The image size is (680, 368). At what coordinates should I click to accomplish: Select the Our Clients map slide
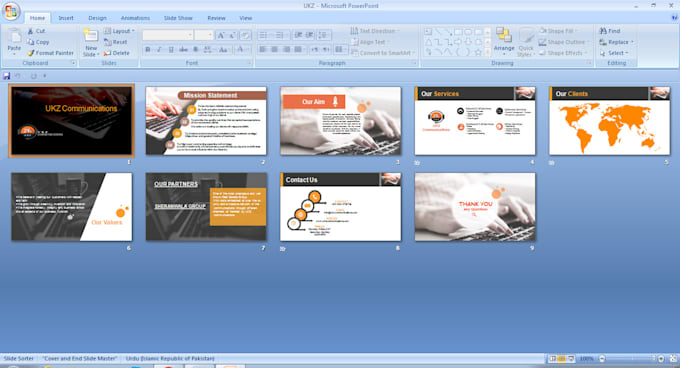[609, 121]
